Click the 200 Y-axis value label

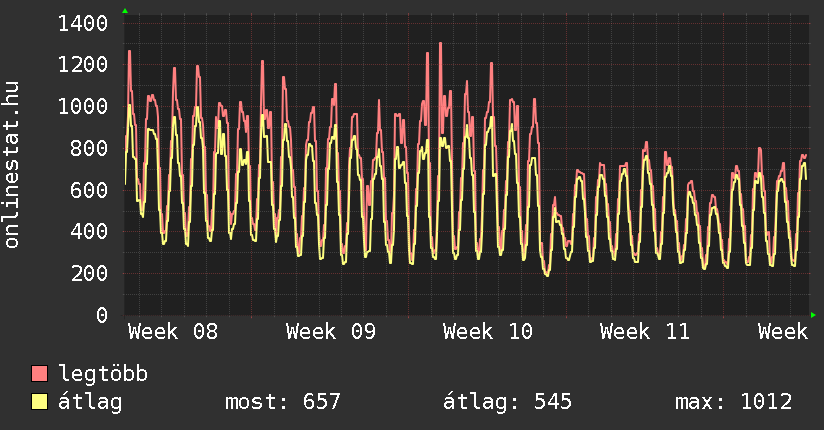[90, 273]
